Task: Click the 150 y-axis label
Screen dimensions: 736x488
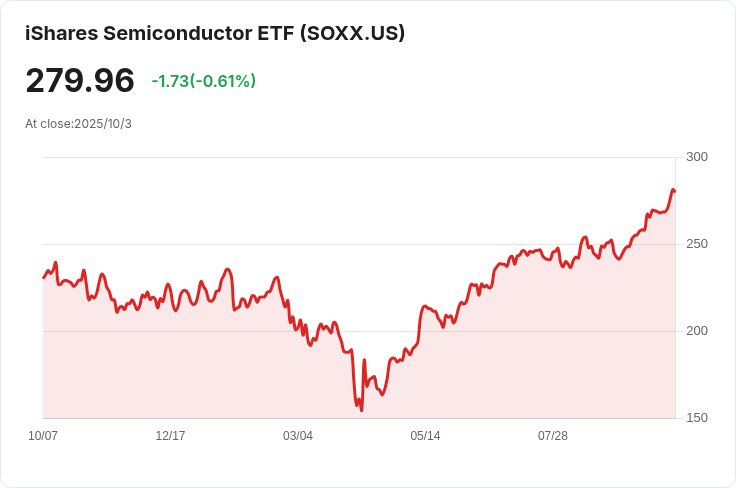Action: click(697, 418)
